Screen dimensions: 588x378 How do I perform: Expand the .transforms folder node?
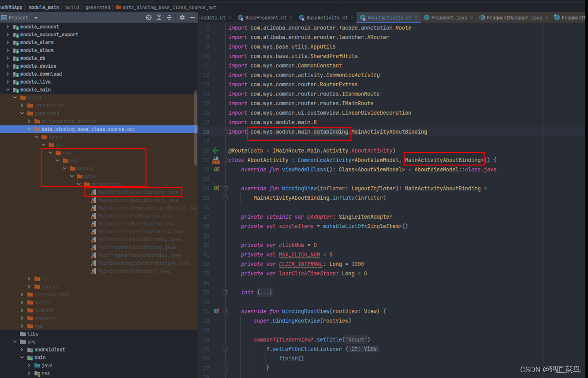point(22,106)
